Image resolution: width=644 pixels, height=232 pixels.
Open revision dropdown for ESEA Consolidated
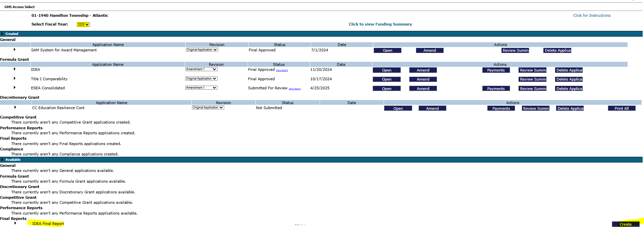tap(201, 88)
